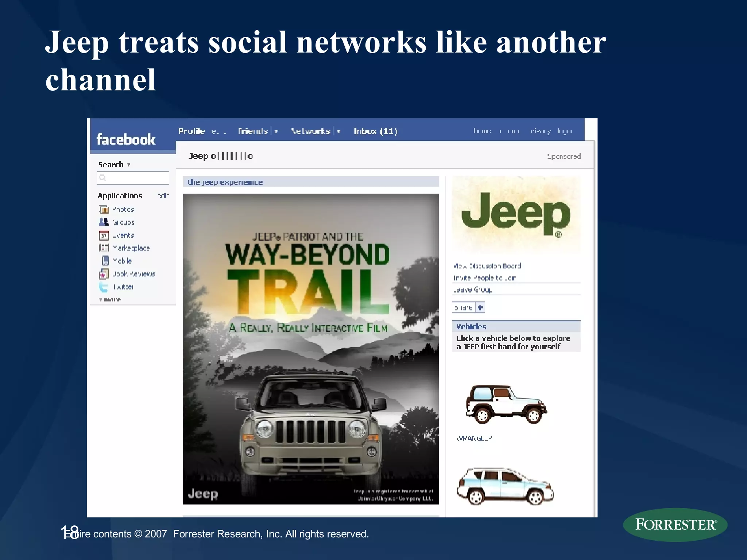Click the Leave Group link
This screenshot has height=560, width=747.
point(473,290)
